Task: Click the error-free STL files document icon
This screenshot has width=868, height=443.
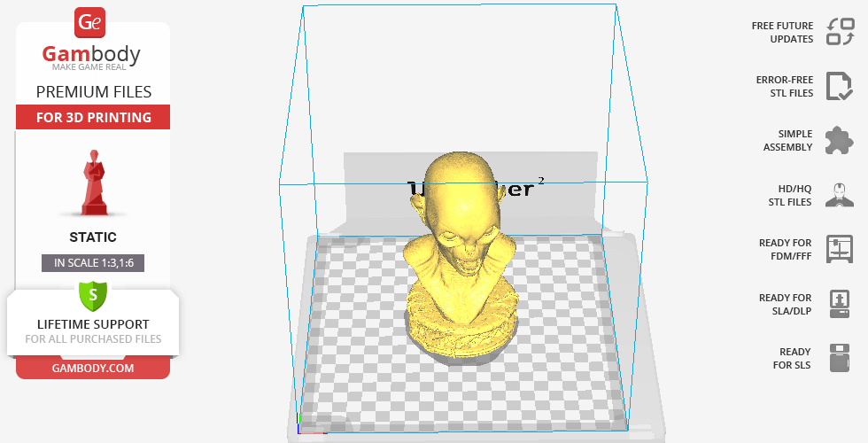Action: pos(839,86)
